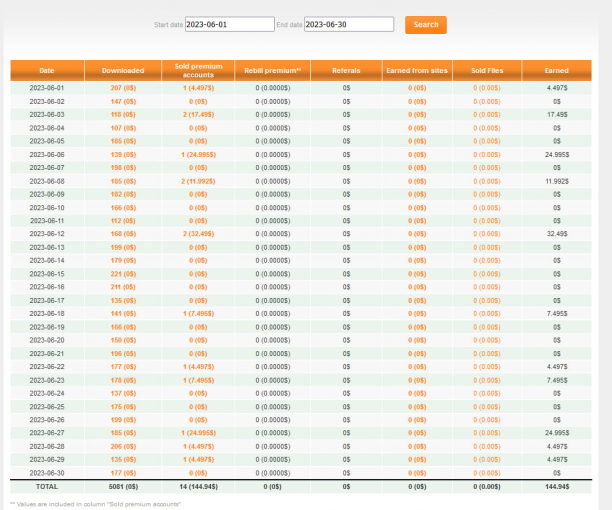612x510 pixels.
Task: Select the date cell 2023-06-20
Action: [47, 340]
